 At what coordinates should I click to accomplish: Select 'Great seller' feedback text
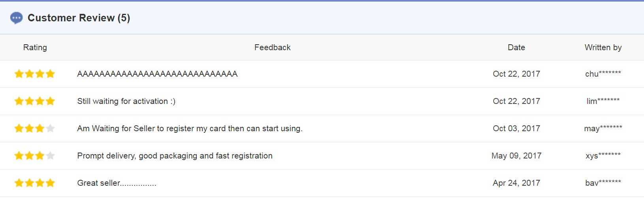[117, 183]
